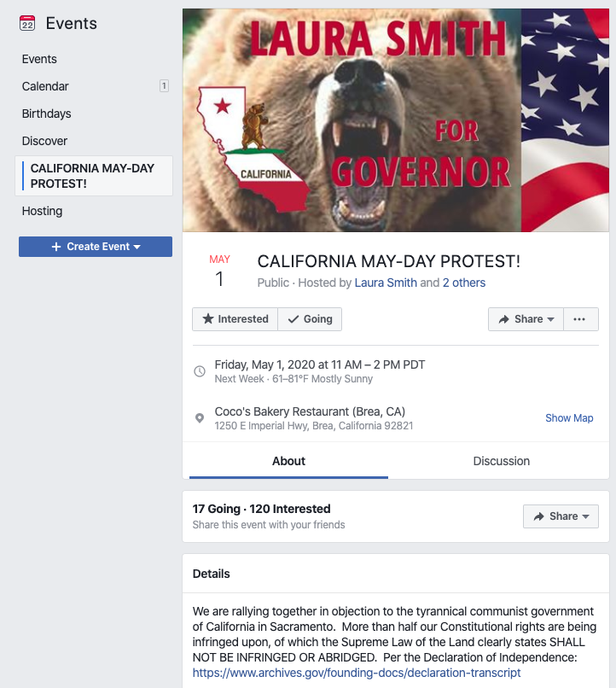Open Laura Smith host profile link

pyautogui.click(x=386, y=283)
